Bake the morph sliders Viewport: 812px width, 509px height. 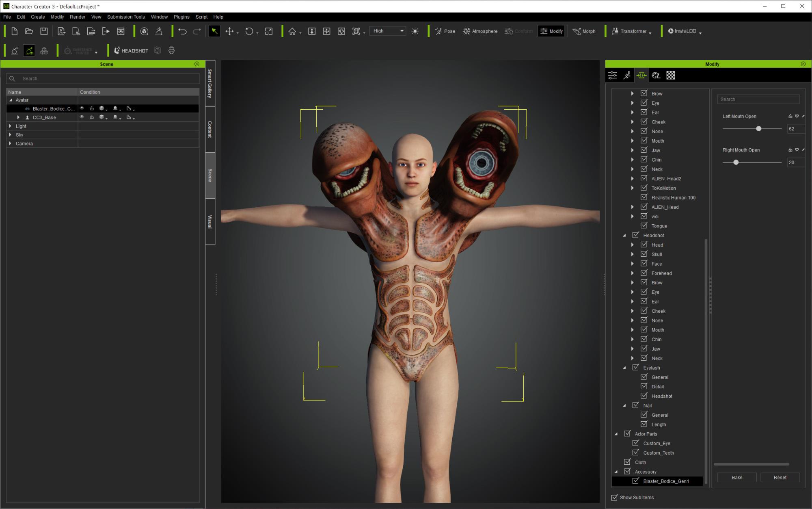click(737, 477)
